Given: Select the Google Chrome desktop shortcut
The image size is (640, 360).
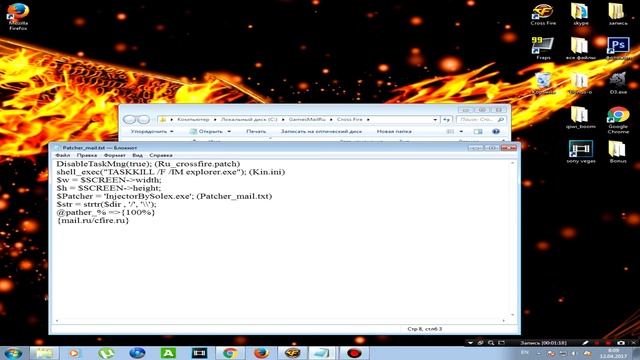Looking at the screenshot, I should (618, 120).
